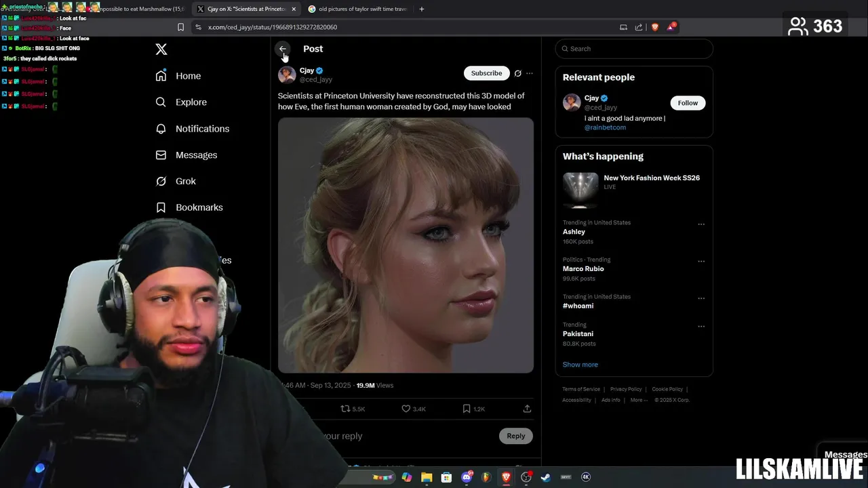Viewport: 868px width, 488px height.
Task: Click the Subscribe button on the post
Action: [x=486, y=73]
